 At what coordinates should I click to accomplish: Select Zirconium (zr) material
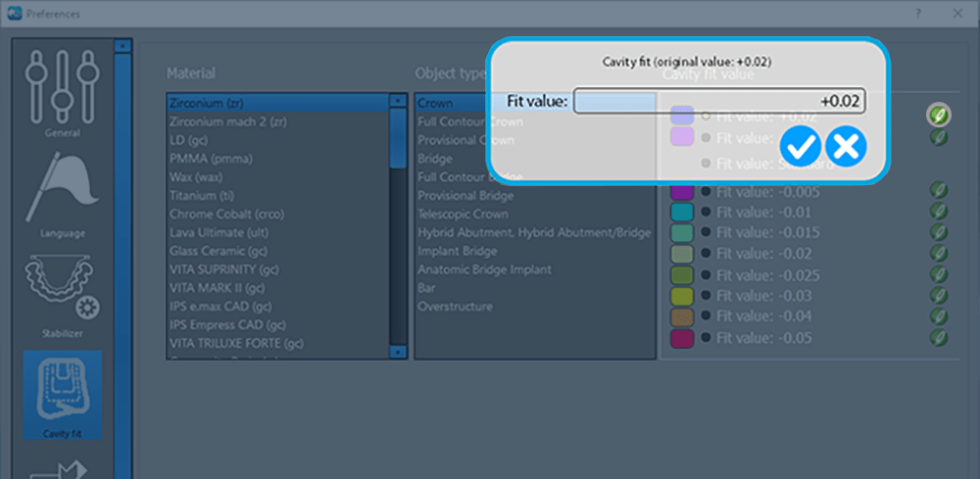click(x=277, y=104)
